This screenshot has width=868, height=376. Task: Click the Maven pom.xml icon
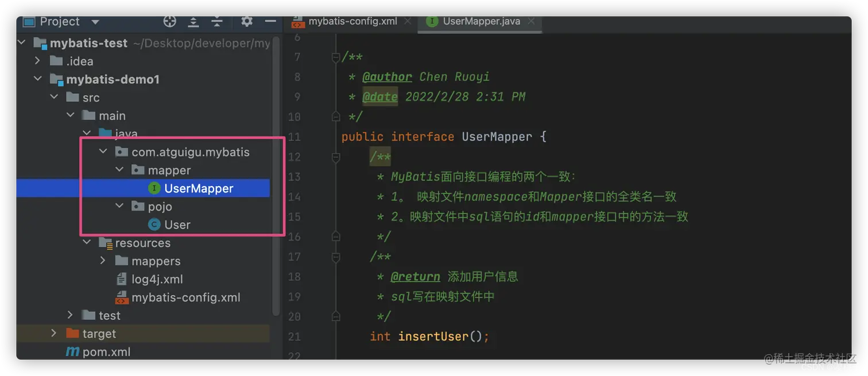(72, 351)
